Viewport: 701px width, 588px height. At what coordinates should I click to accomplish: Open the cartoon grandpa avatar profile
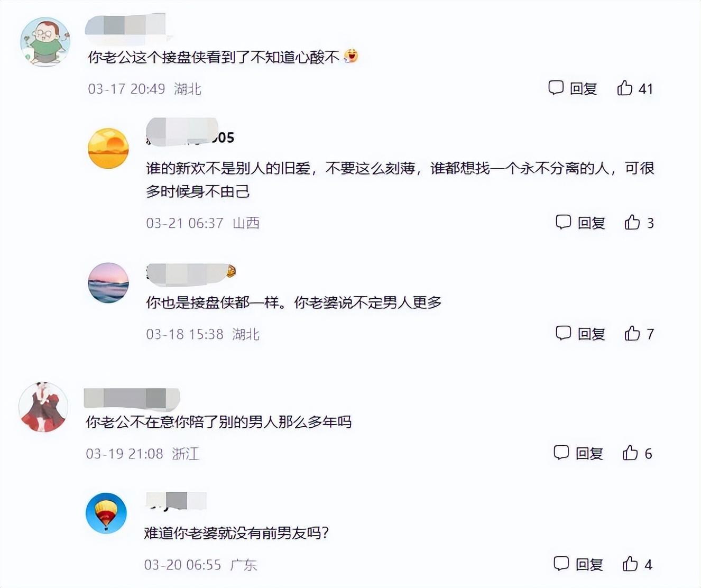(x=45, y=42)
